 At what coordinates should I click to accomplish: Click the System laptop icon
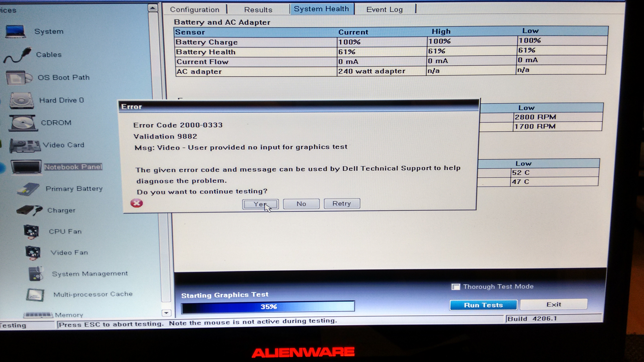[16, 32]
